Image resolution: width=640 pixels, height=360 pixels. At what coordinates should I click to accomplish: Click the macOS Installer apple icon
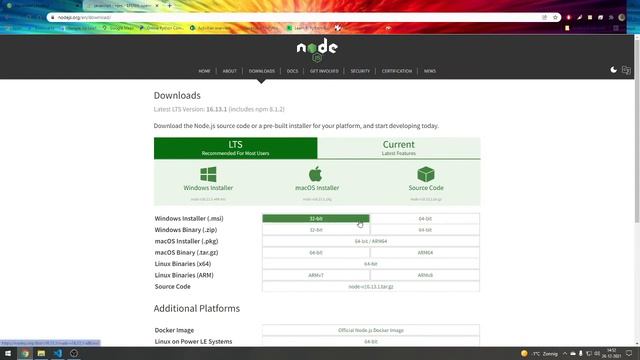pyautogui.click(x=316, y=174)
